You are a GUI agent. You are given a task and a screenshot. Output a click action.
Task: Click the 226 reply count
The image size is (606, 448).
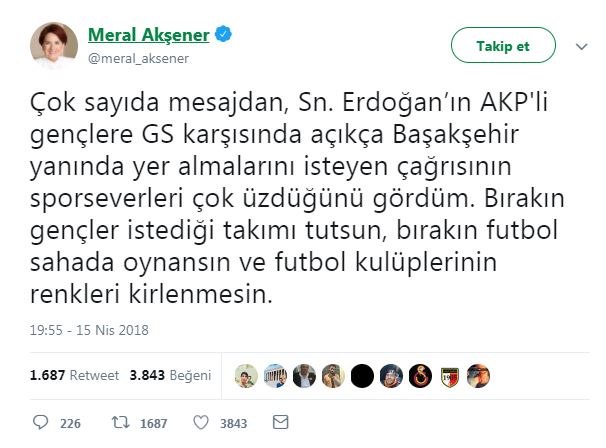coord(70,424)
